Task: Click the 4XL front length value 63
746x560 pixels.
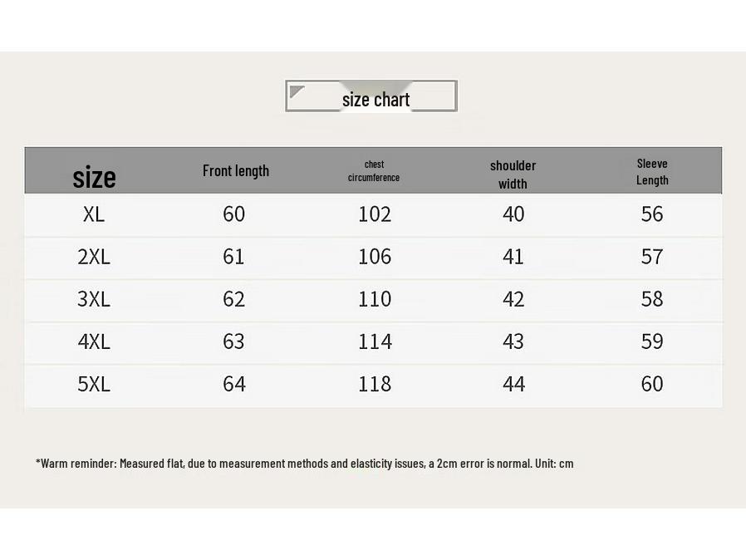Action: [x=234, y=341]
